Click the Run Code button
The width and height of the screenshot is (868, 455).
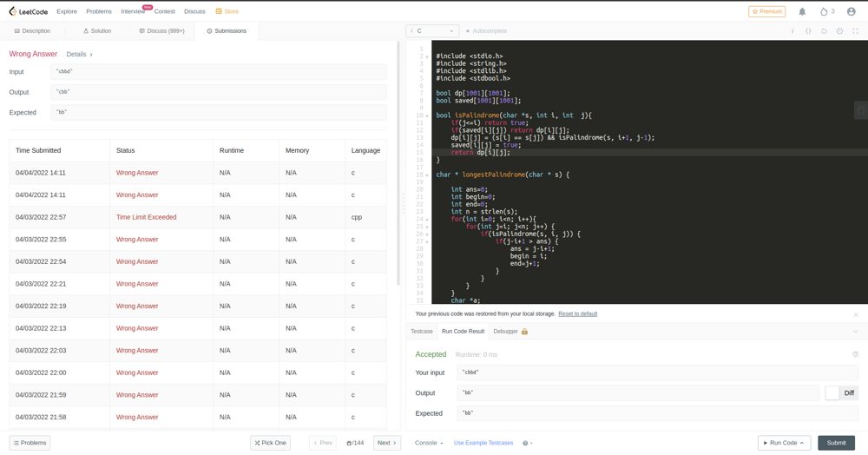pos(785,443)
